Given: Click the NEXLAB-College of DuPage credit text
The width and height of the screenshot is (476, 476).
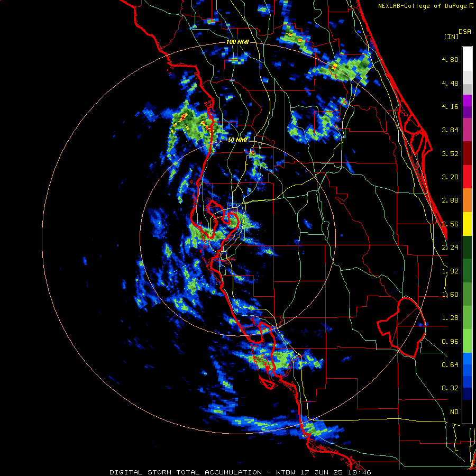Looking at the screenshot, I should (423, 6).
